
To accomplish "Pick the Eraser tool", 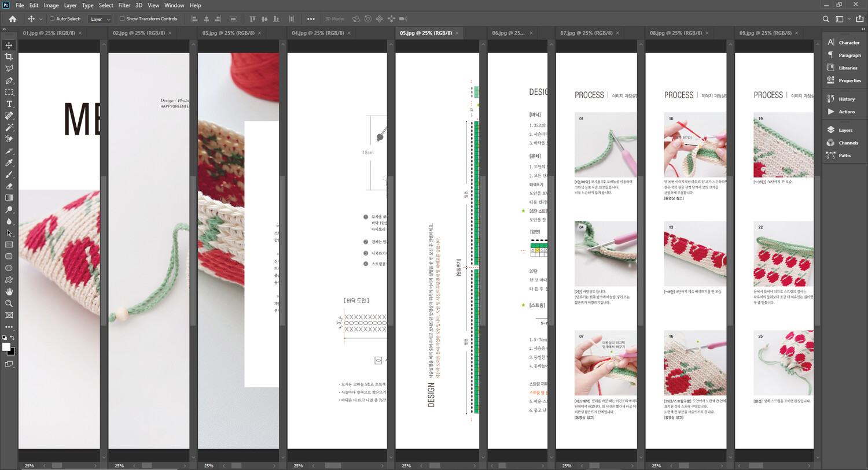I will (9, 186).
